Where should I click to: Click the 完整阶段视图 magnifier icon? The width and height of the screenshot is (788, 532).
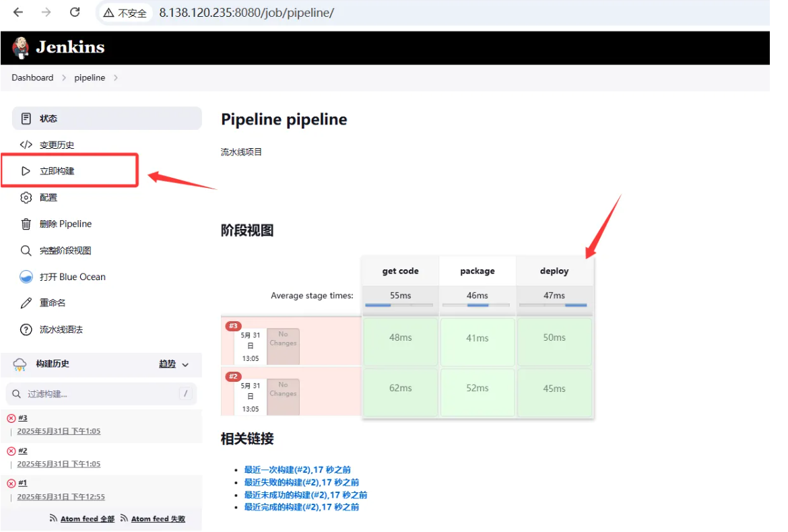[26, 251]
